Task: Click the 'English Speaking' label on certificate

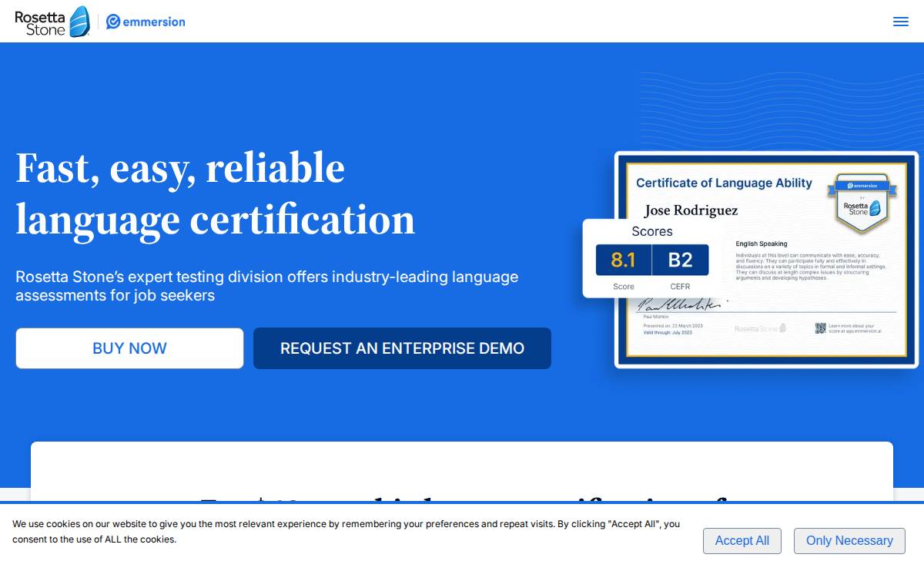Action: pos(762,244)
